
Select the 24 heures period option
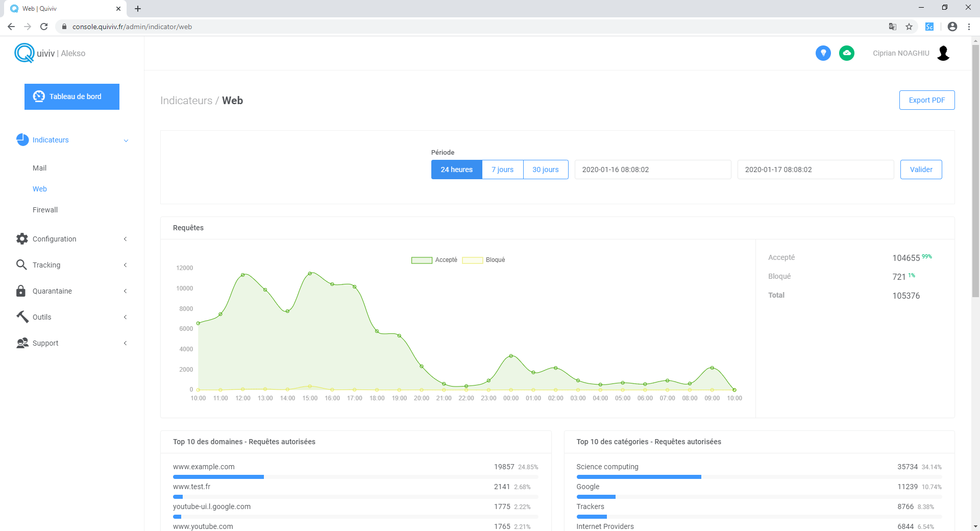point(456,169)
